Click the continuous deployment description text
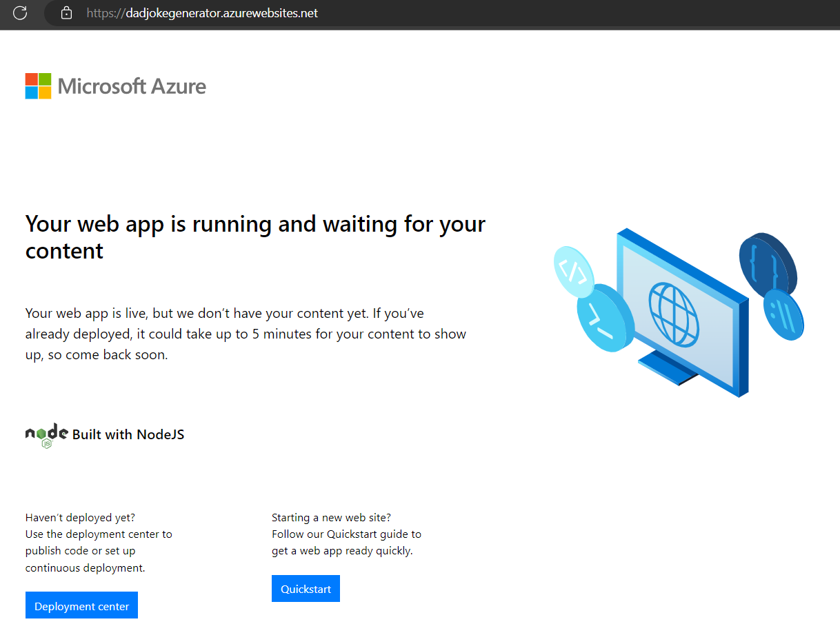The height and width of the screenshot is (624, 840). point(86,568)
